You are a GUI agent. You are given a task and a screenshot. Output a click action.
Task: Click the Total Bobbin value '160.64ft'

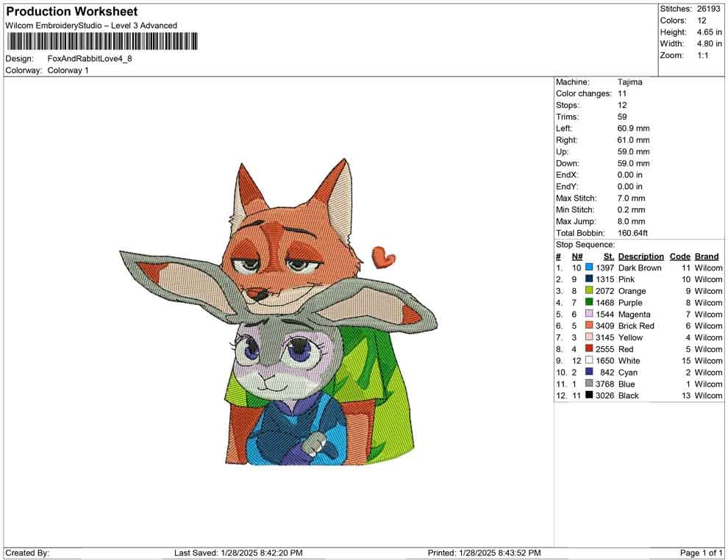(632, 233)
